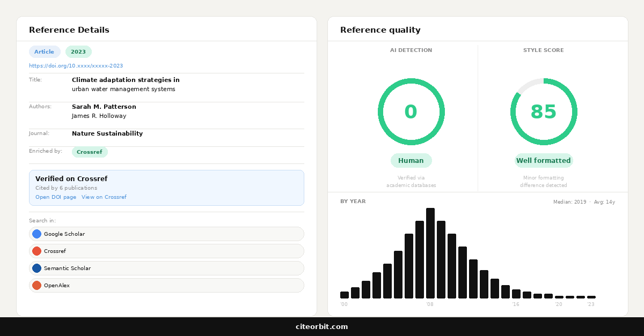Click the Median: 2019 · Avg: 14y statistic
Screen dimensions: 644x336
(x=584, y=202)
